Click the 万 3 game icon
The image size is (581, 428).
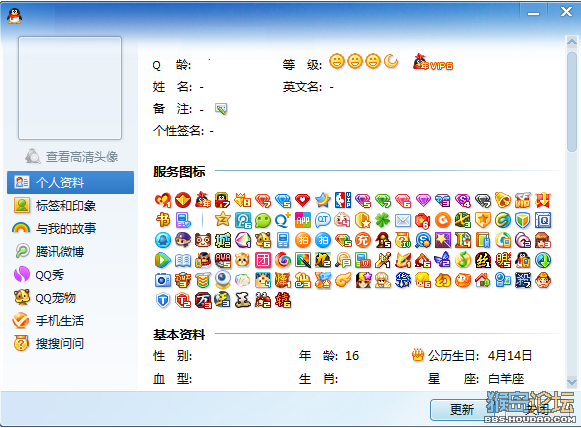203,300
